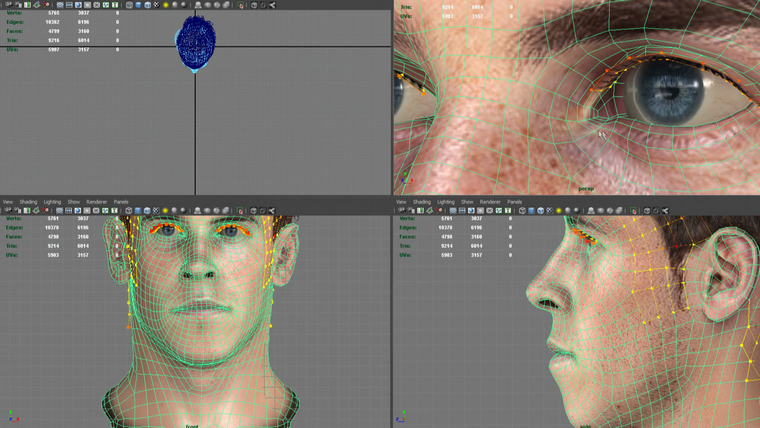760x428 pixels.
Task: Open the Panels menu in the side viewport
Action: coord(514,202)
